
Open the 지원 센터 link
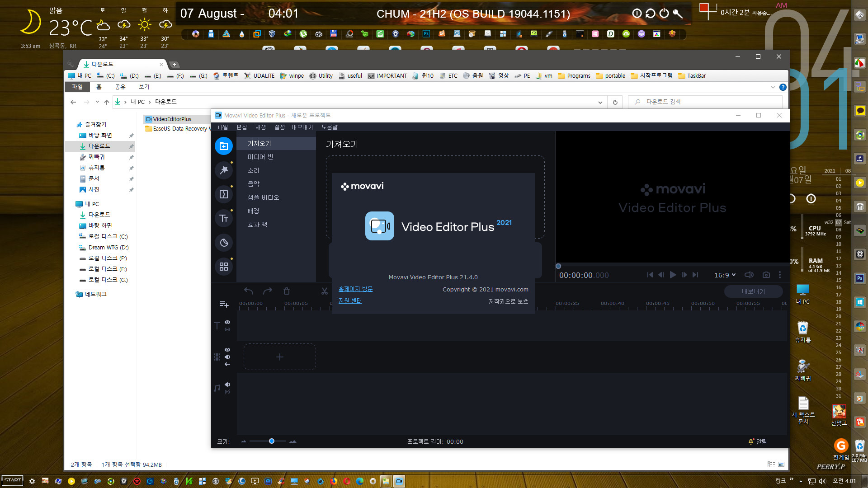pyautogui.click(x=350, y=301)
